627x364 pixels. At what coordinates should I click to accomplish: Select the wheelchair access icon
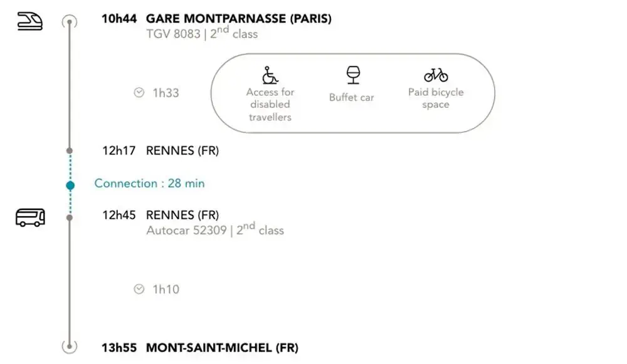(270, 75)
